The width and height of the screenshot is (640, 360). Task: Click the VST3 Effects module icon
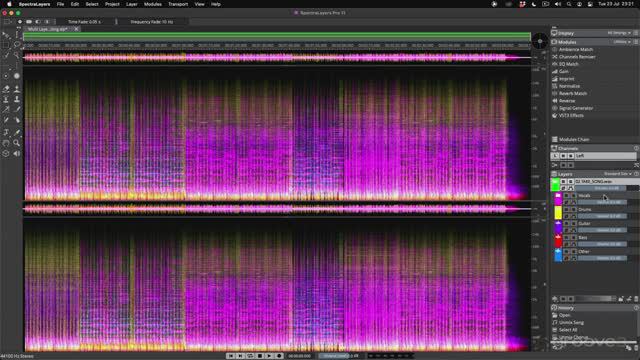(554, 116)
